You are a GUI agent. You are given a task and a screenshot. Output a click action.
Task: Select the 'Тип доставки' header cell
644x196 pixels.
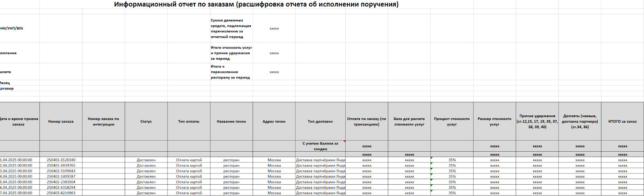pos(320,121)
